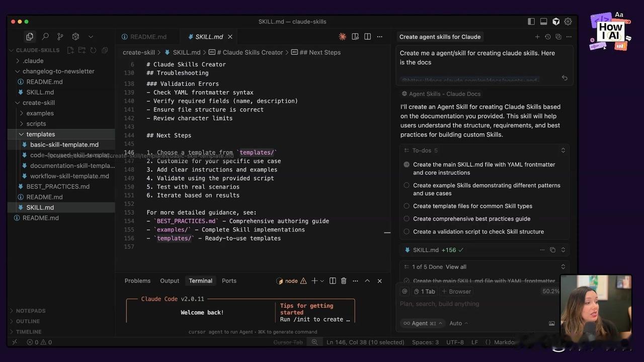Open the Source Control view icon
The height and width of the screenshot is (362, 644).
pyautogui.click(x=60, y=37)
